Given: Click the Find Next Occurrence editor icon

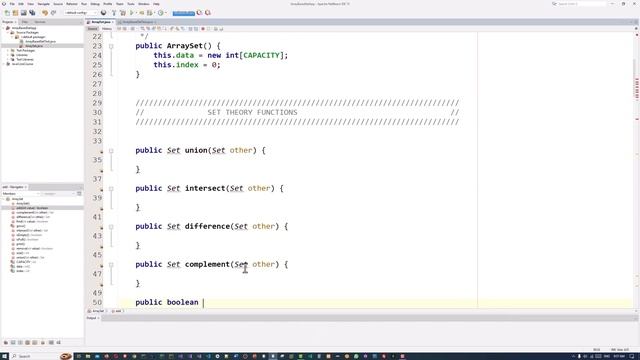Looking at the screenshot, I should tap(153, 29).
